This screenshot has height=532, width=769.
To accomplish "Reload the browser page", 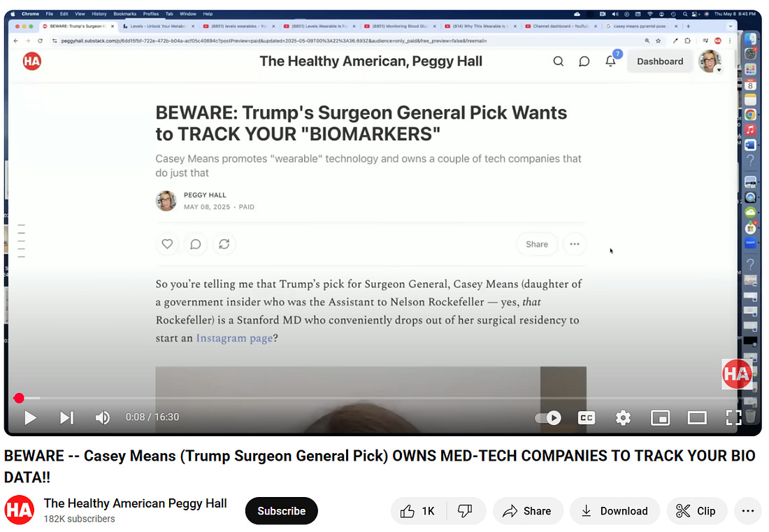I will 41,41.
